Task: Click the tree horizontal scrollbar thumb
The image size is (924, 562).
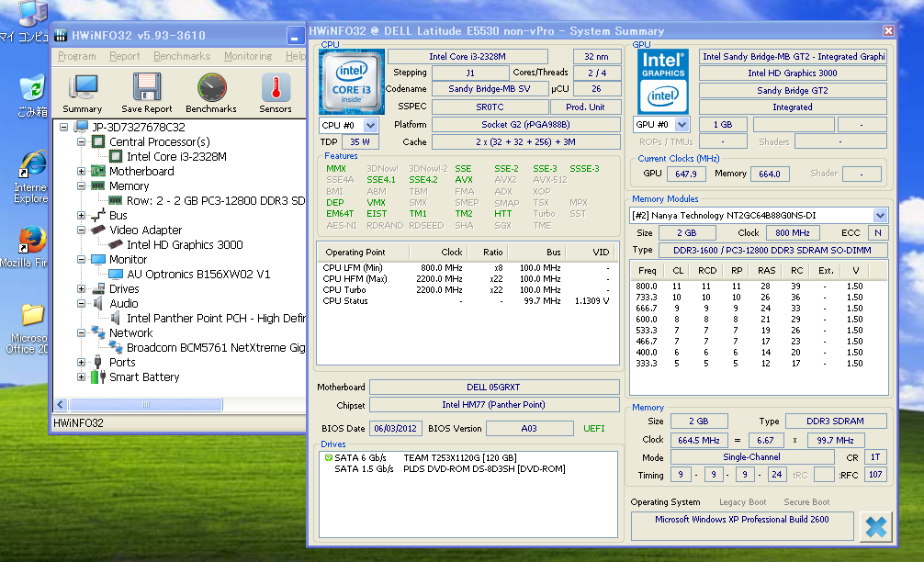Action: (x=145, y=405)
